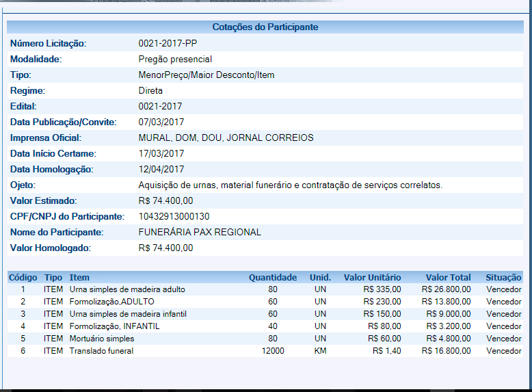The image size is (532, 392).
Task: Click unit price R$ 80,00
Action: tap(384, 326)
